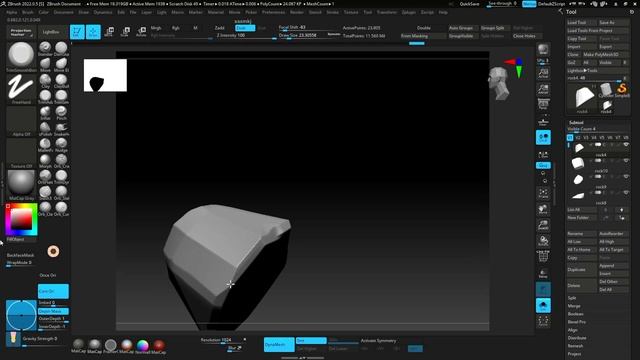This screenshot has height=360, width=640.
Task: Open the Brush menu
Action: point(28,12)
